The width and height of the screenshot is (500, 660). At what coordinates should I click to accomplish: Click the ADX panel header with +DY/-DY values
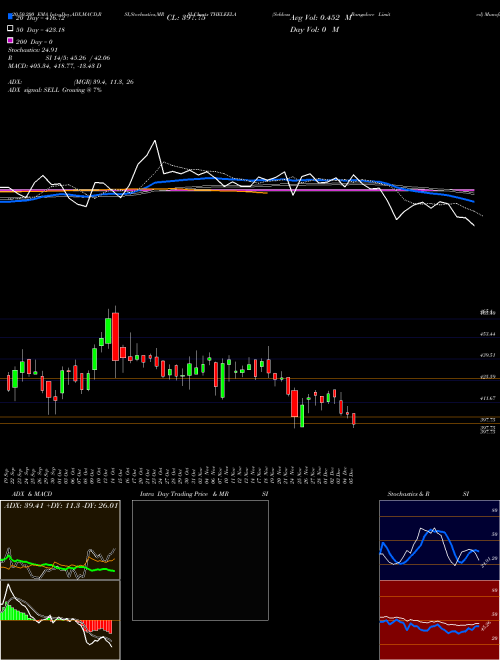61,505
